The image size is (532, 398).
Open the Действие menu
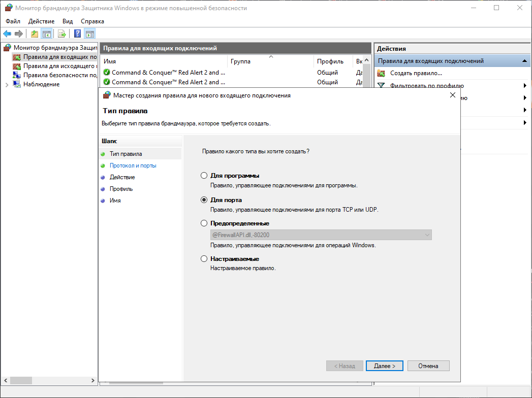[42, 21]
